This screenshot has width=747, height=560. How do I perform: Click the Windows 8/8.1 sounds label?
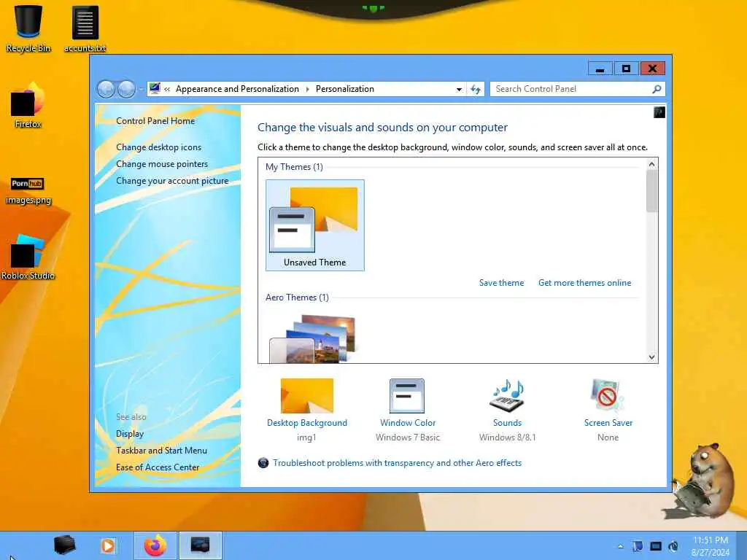pos(508,437)
